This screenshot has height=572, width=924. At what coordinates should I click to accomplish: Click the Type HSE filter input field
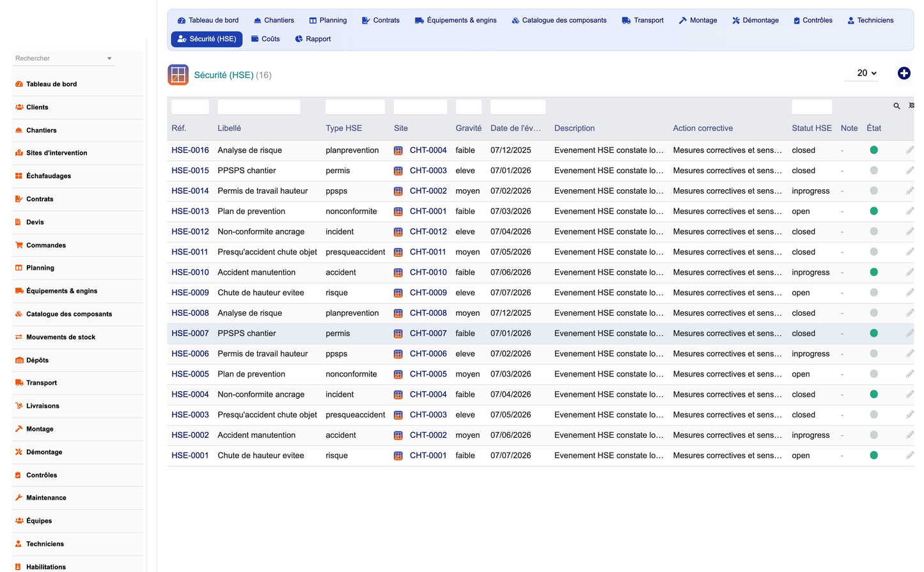(x=355, y=107)
